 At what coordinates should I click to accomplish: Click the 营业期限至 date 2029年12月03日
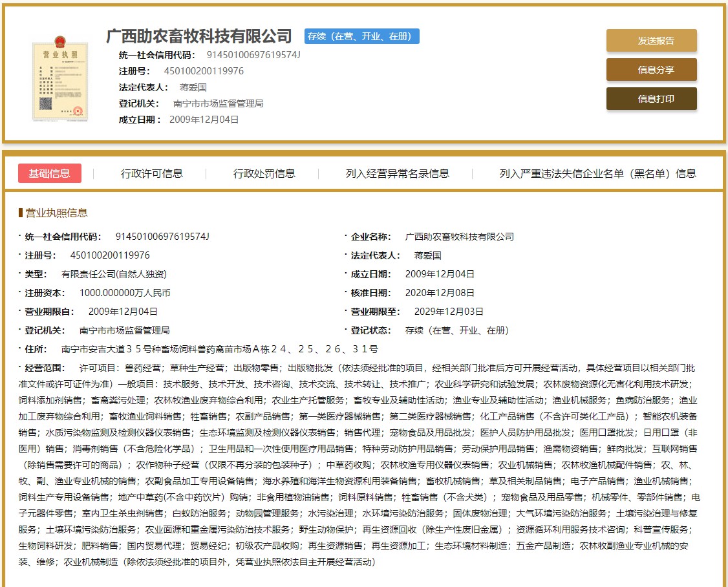(444, 312)
